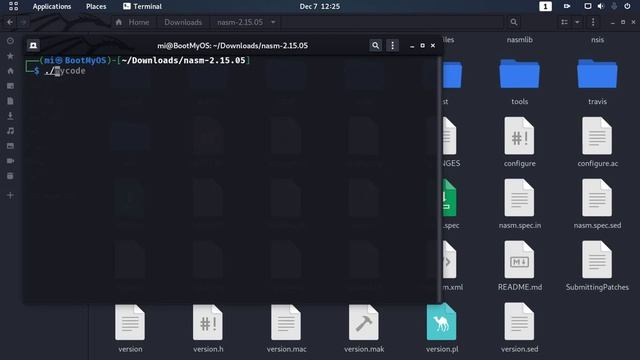Go back in file manager

(x=10, y=22)
